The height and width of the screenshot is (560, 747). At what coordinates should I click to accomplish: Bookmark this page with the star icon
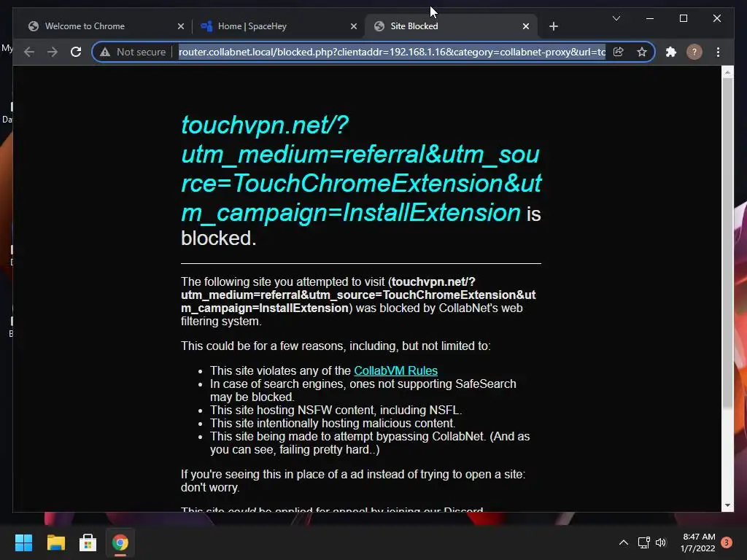coord(642,52)
